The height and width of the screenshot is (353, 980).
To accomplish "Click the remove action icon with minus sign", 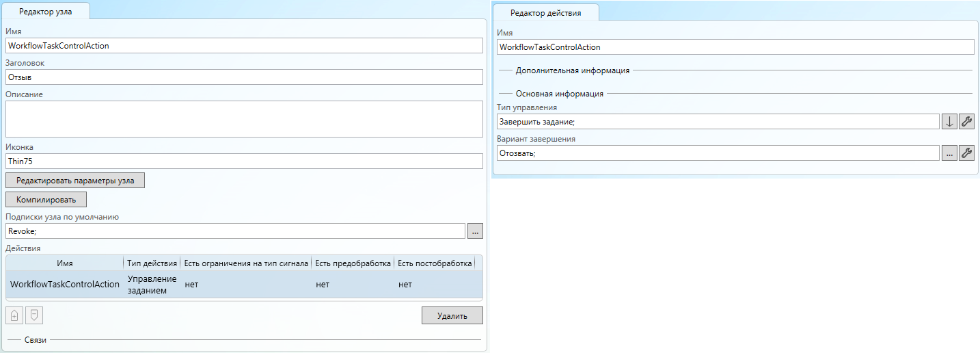I will [34, 315].
